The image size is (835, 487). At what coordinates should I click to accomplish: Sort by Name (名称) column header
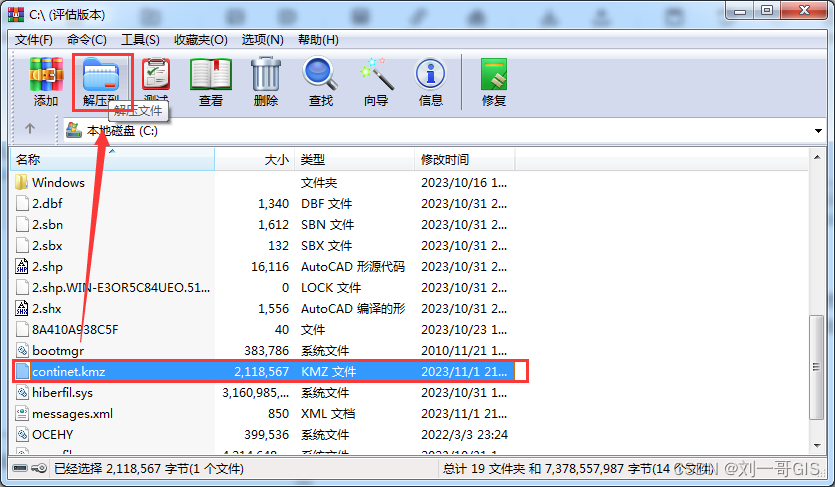(112, 159)
